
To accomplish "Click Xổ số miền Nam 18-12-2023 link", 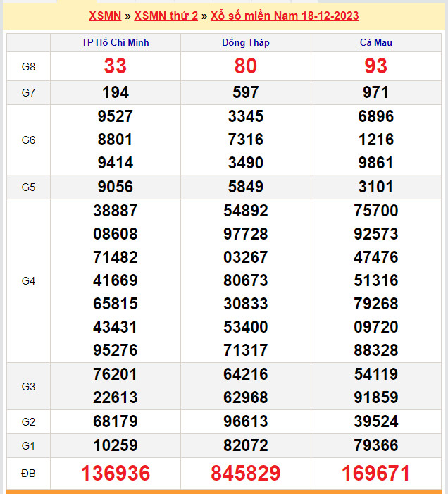I will 285,16.
